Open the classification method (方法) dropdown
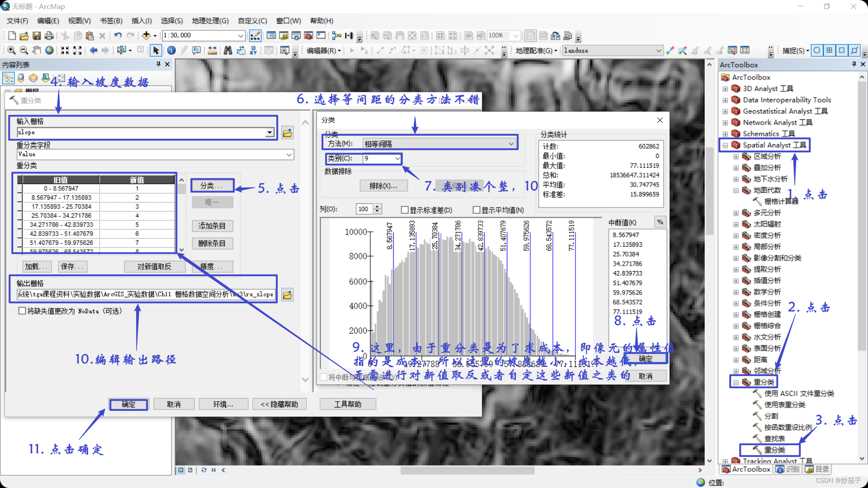 (511, 144)
